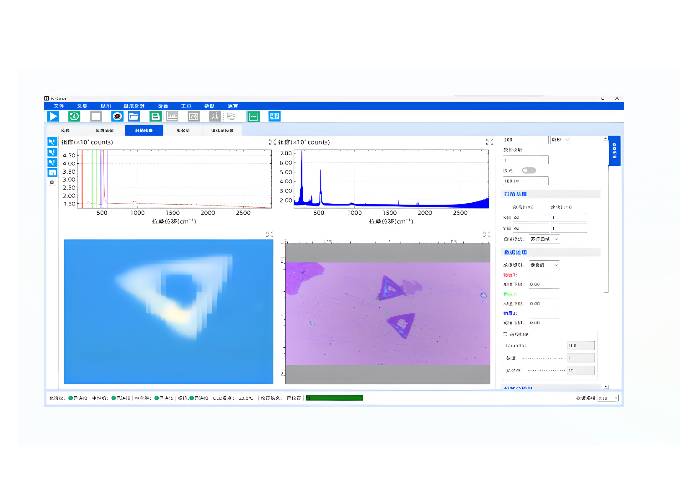Click upper triangle flake in microscope image
This screenshot has width=700, height=500.
[x=391, y=288]
